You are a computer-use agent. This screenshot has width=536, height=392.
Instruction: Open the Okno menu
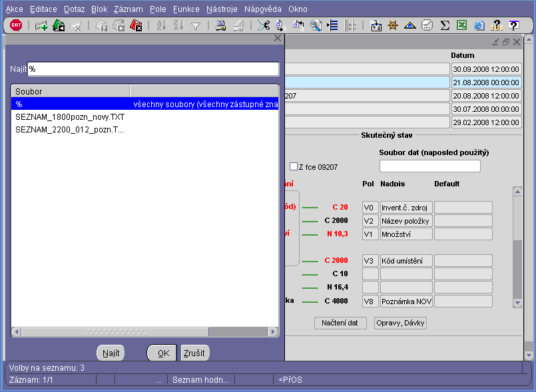pyautogui.click(x=298, y=9)
